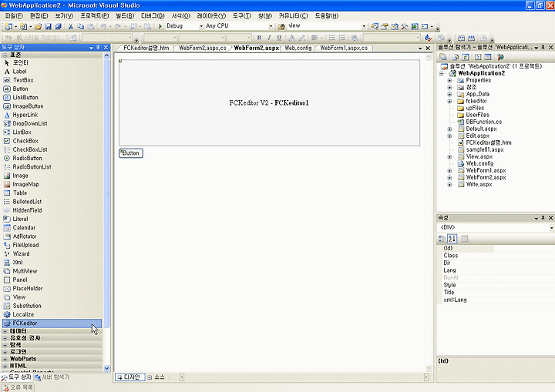Open the active files list dropdown arrow
Viewport: 555px width, 392px height.
pyautogui.click(x=420, y=48)
